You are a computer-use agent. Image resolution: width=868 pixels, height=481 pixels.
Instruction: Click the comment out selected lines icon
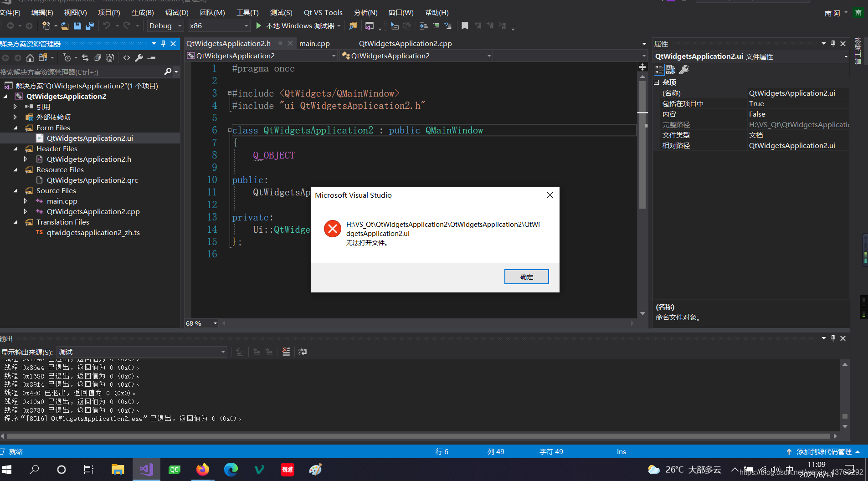(436, 26)
